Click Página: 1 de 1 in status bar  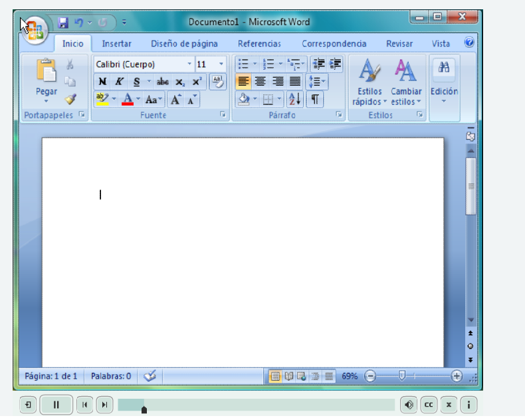tap(51, 376)
